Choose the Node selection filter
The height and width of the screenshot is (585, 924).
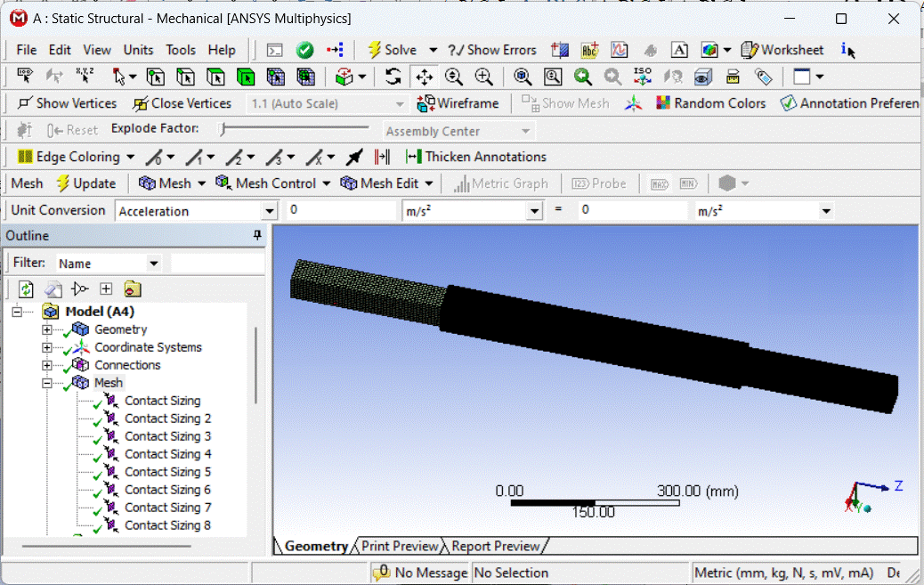click(276, 77)
